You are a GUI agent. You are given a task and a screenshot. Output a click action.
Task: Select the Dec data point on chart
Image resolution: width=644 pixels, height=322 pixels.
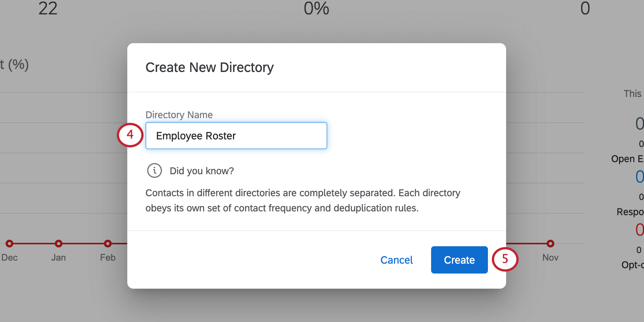(9, 244)
